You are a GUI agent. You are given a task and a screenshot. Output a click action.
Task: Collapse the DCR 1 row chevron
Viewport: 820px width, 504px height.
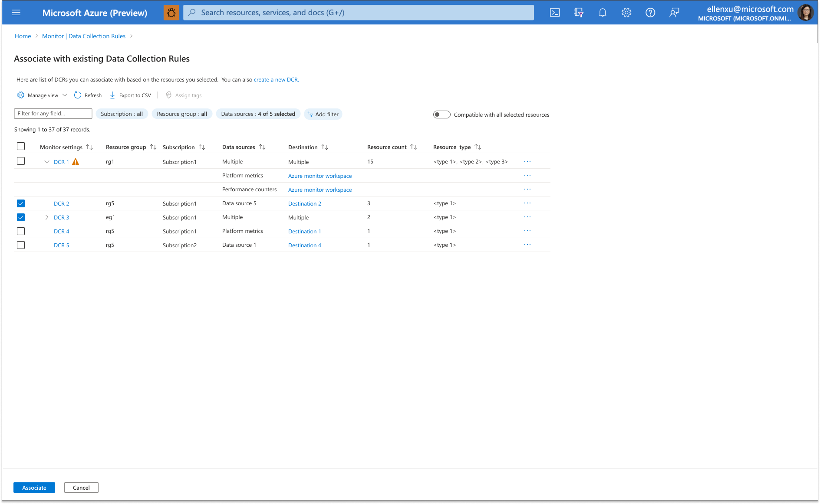(47, 162)
